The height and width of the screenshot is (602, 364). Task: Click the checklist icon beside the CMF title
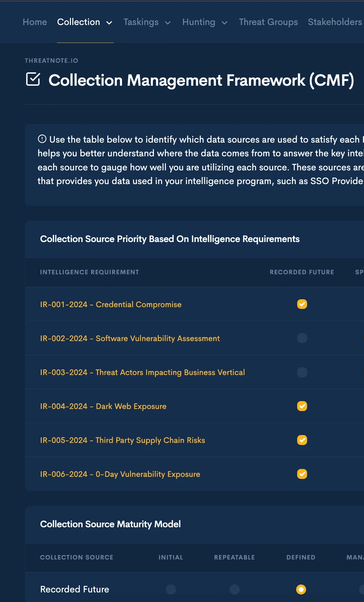tap(33, 79)
